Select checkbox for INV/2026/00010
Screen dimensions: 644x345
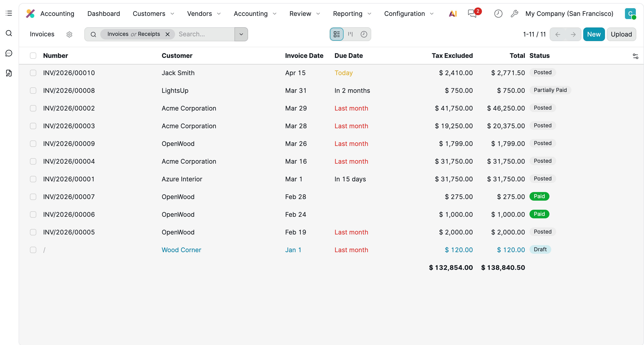[33, 73]
